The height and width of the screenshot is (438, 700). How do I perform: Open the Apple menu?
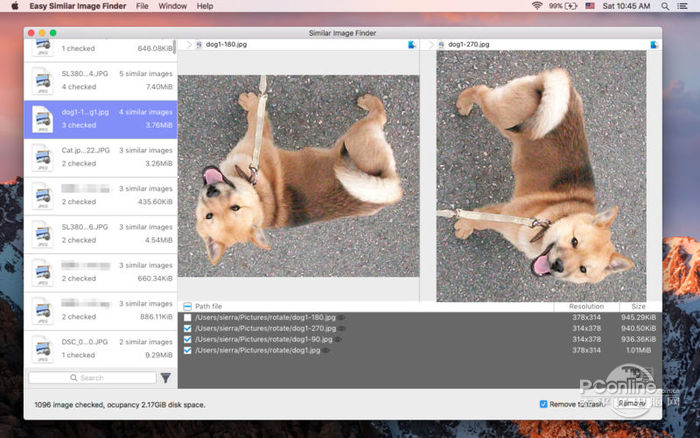14,6
